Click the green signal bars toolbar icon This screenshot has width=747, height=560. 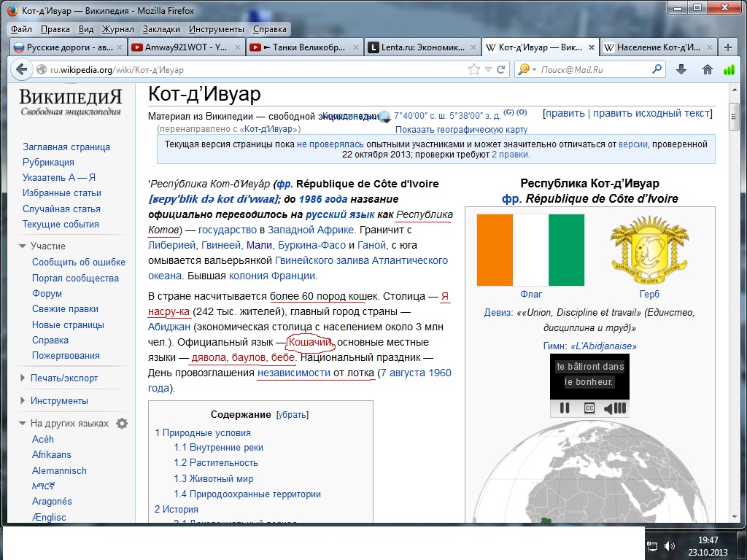click(729, 70)
